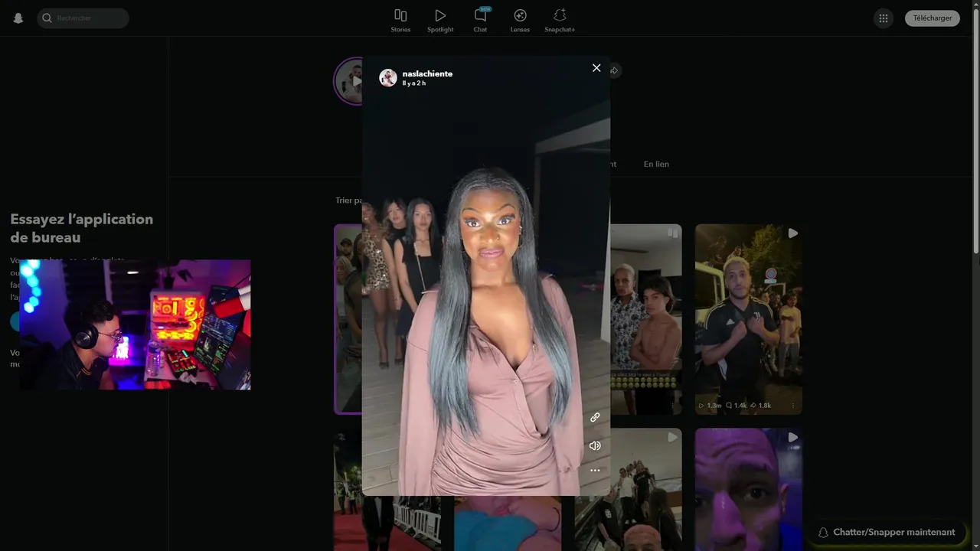Click Chatter/Snapper maintenant button
This screenshot has width=980, height=551.
pos(887,532)
